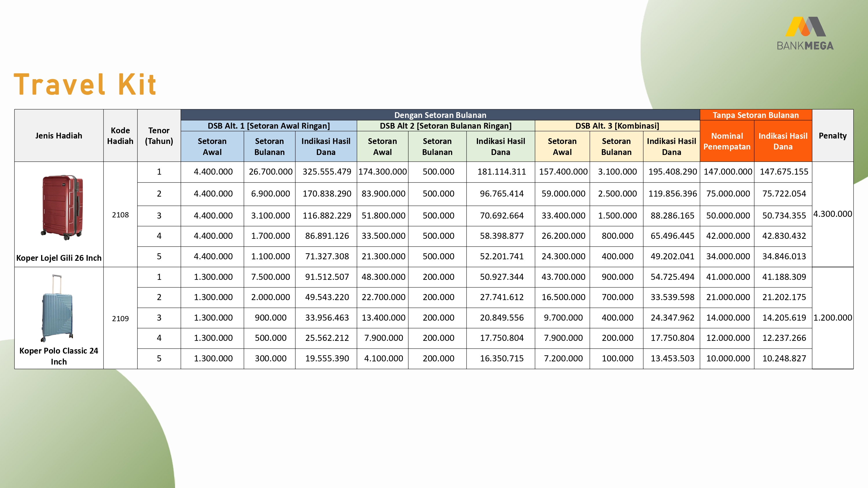Click 'Koper Lojel Gili 26 Inch' label
The width and height of the screenshot is (868, 488).
[59, 258]
